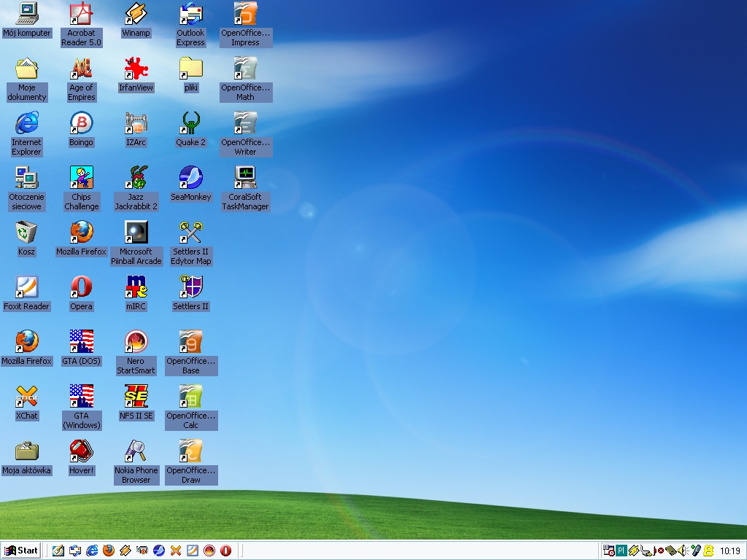Select the Age of Empires shortcut
Viewport: 747px width, 560px height.
click(x=81, y=79)
